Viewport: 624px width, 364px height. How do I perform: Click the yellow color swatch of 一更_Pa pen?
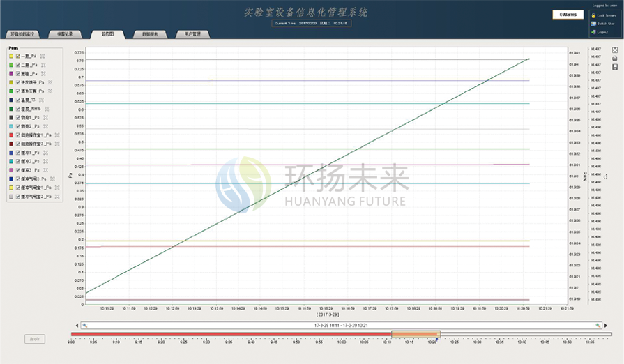click(x=11, y=56)
